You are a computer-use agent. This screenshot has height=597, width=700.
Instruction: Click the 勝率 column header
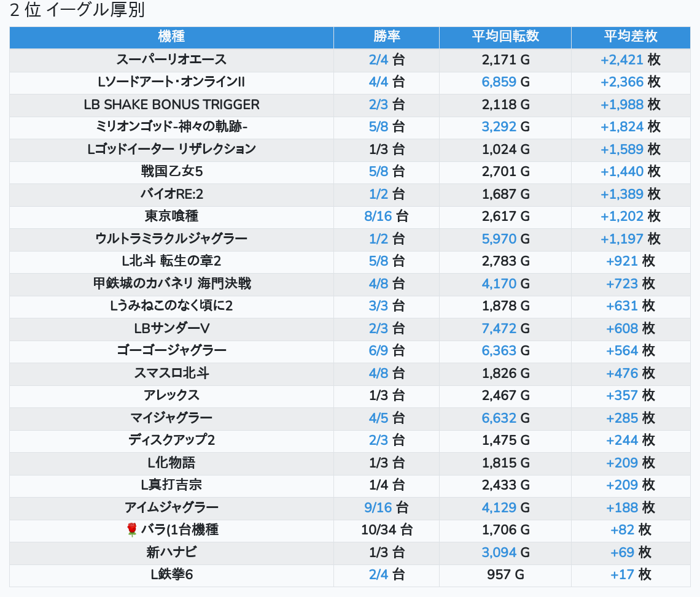[x=387, y=37]
